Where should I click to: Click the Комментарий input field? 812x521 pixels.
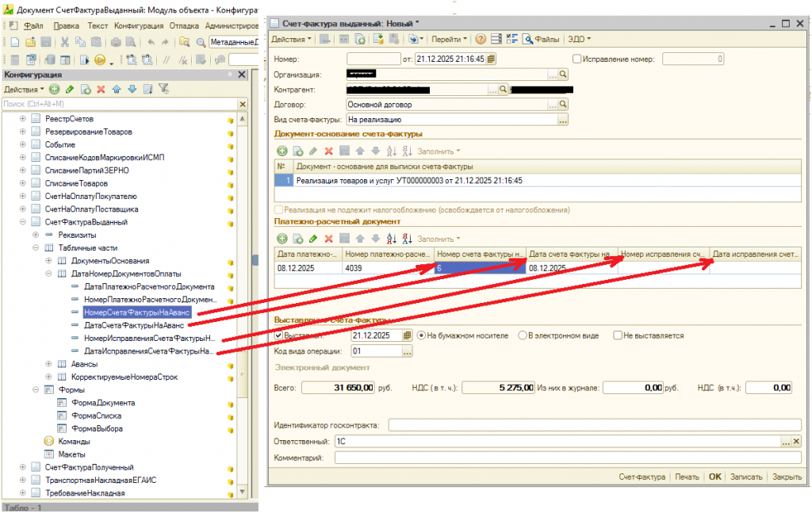pos(568,458)
